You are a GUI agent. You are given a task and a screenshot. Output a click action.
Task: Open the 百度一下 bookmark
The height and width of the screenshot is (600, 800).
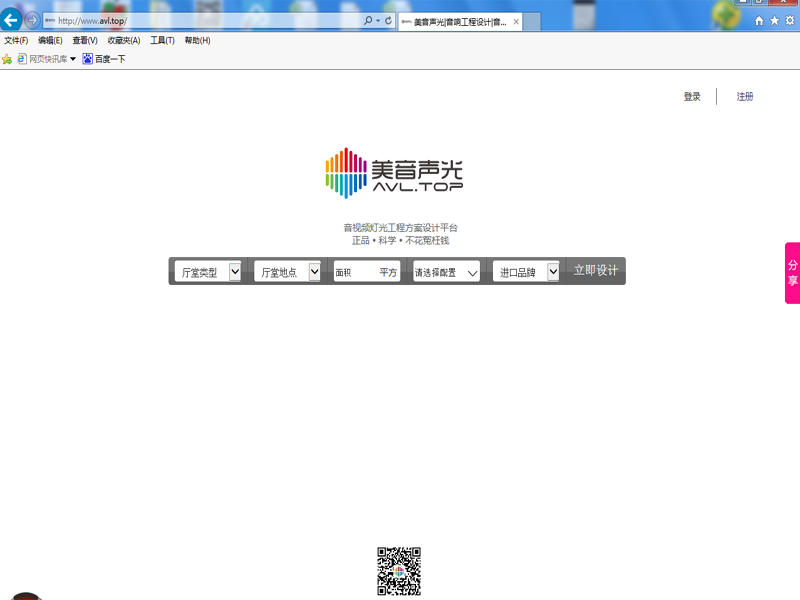[x=104, y=59]
